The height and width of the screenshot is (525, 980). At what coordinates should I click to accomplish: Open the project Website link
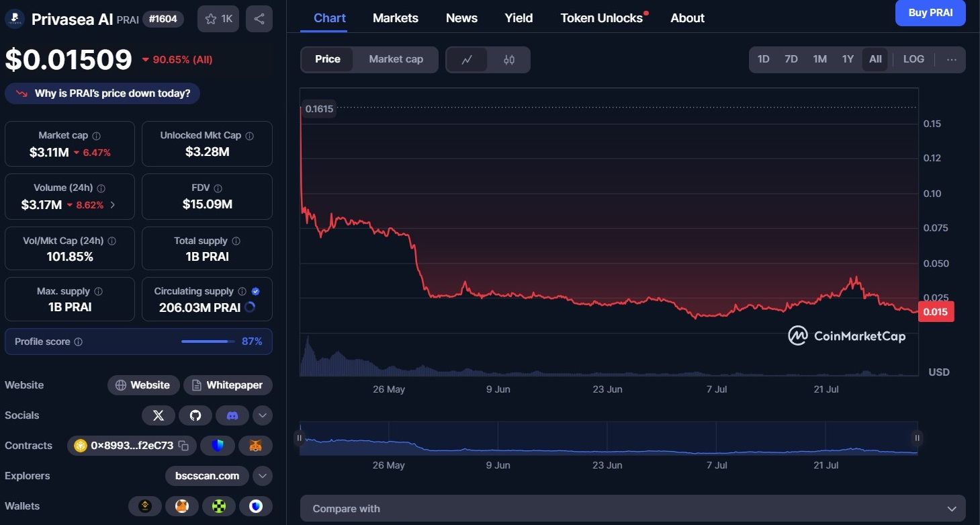click(143, 385)
